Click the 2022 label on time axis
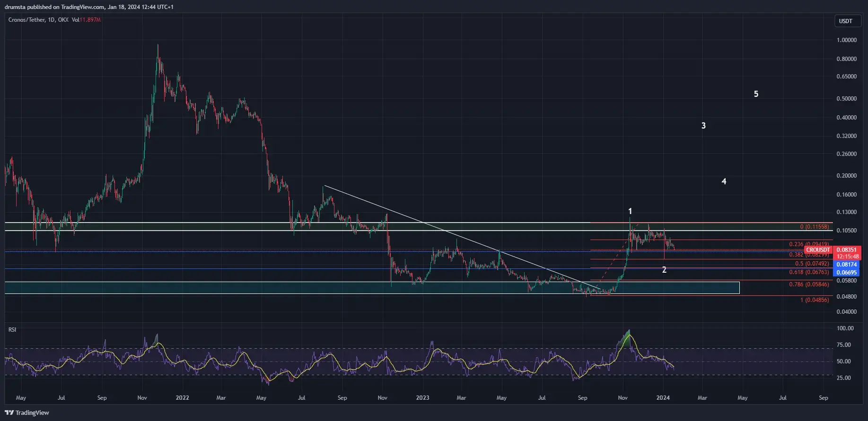This screenshot has width=868, height=421. pos(182,398)
